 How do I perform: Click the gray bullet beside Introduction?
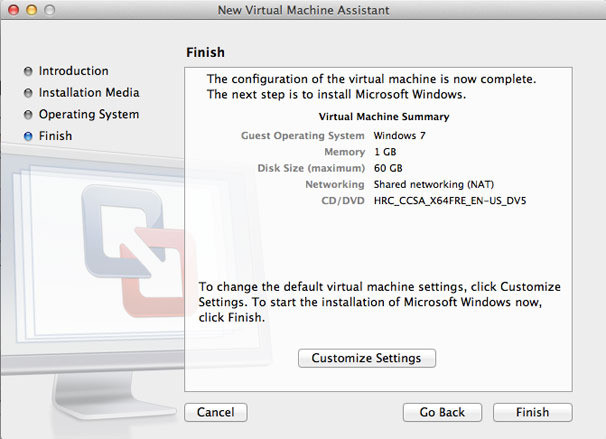[x=27, y=72]
